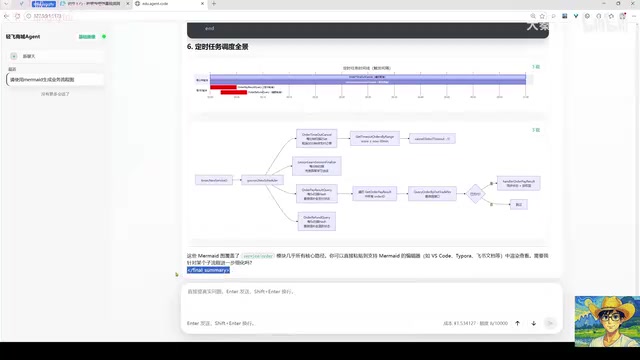
Task: Switch to the second browser tab
Action: click(94, 4)
